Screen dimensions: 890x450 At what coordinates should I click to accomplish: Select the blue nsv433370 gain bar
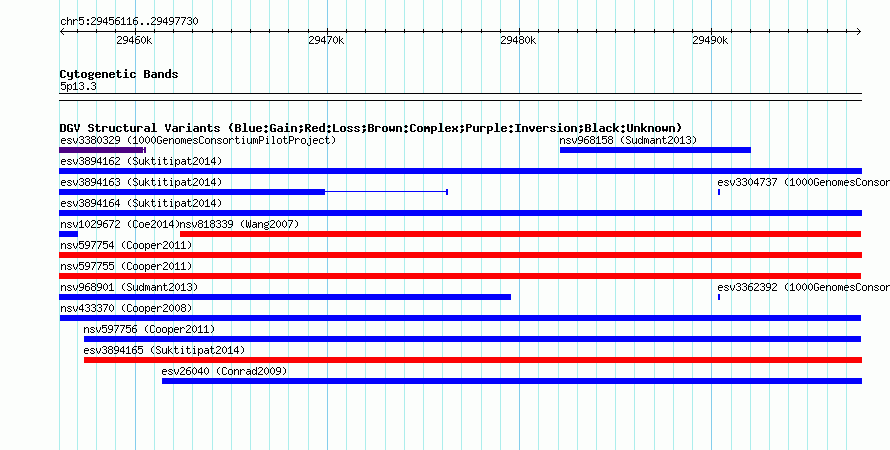tap(460, 318)
